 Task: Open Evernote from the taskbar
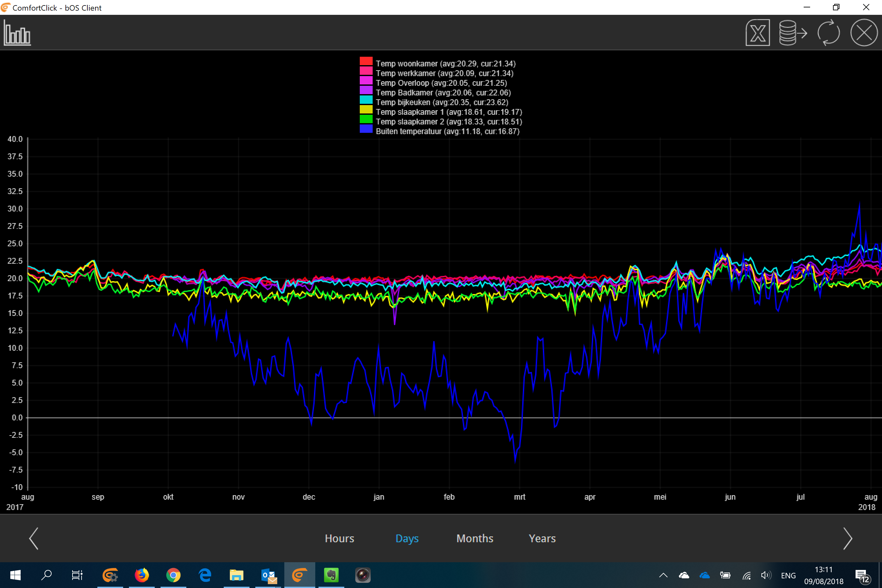pos(331,575)
